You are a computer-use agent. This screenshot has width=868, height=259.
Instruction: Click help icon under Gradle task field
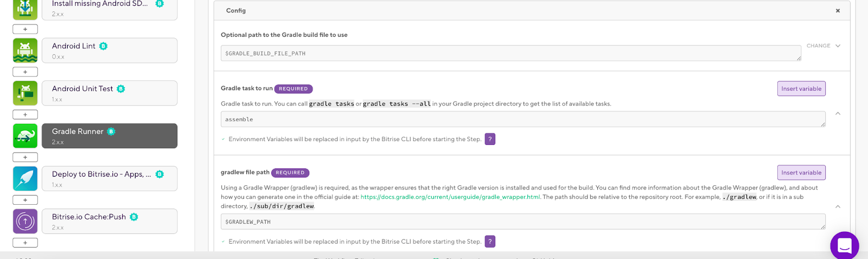coord(490,139)
